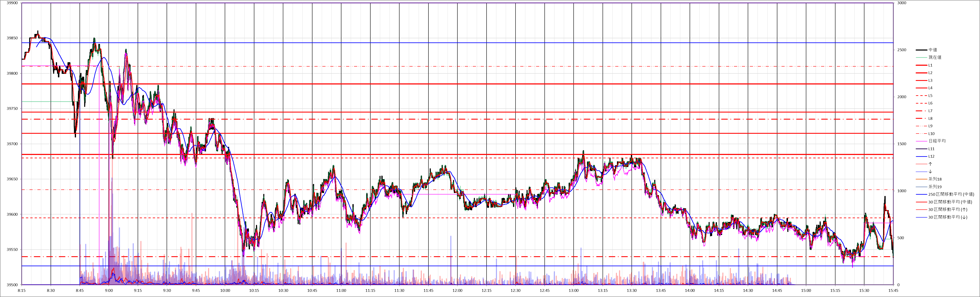
Task: Click the 11:00 time axis label
Action: [341, 291]
